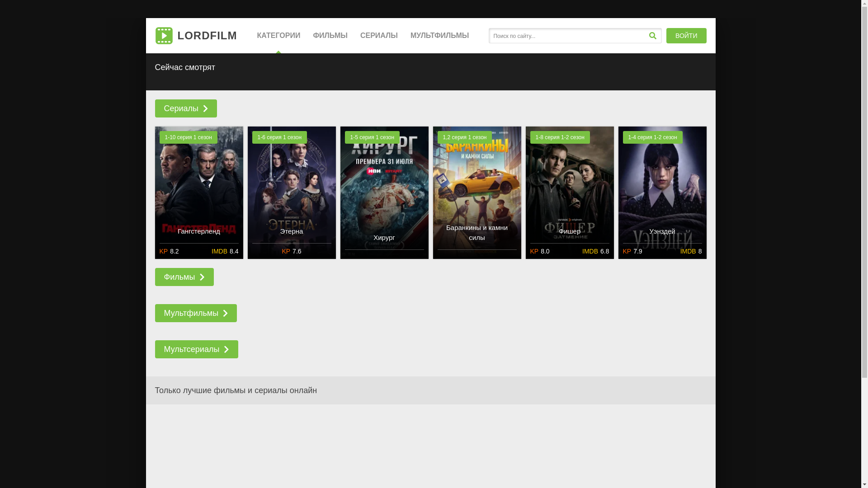The image size is (868, 488).
Task: Click the IMDB 8.4 rating on Гангстерленд
Action: [225, 251]
